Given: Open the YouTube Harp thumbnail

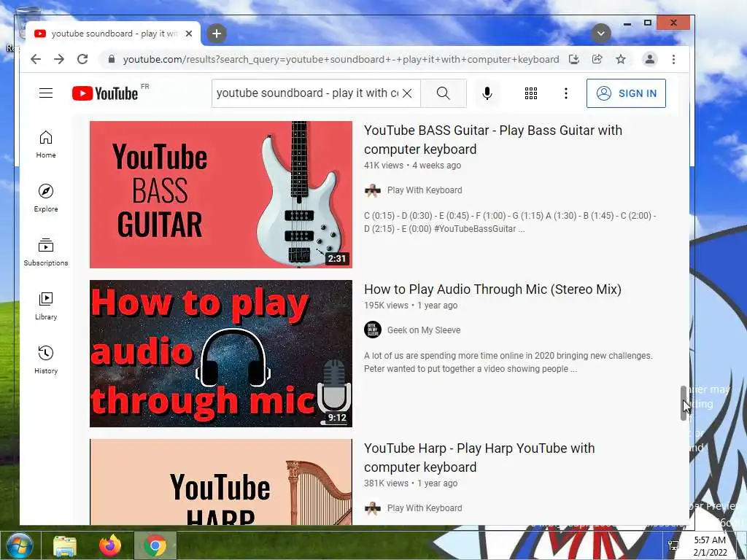Looking at the screenshot, I should [220, 482].
